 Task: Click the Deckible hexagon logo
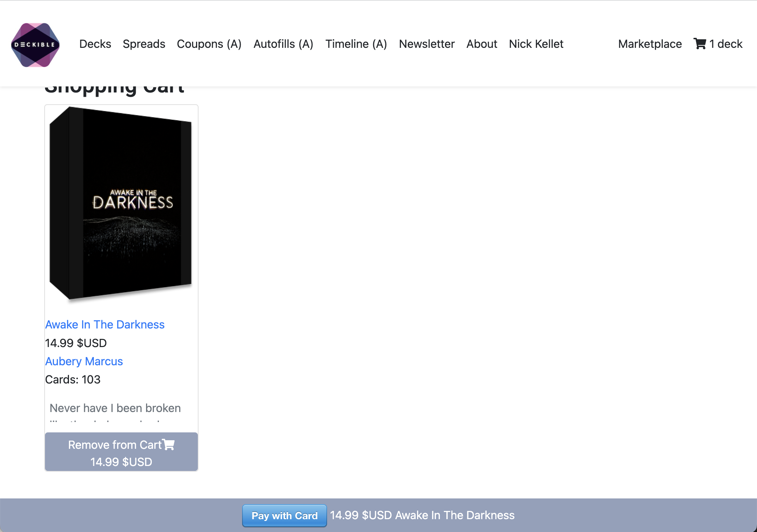click(35, 45)
